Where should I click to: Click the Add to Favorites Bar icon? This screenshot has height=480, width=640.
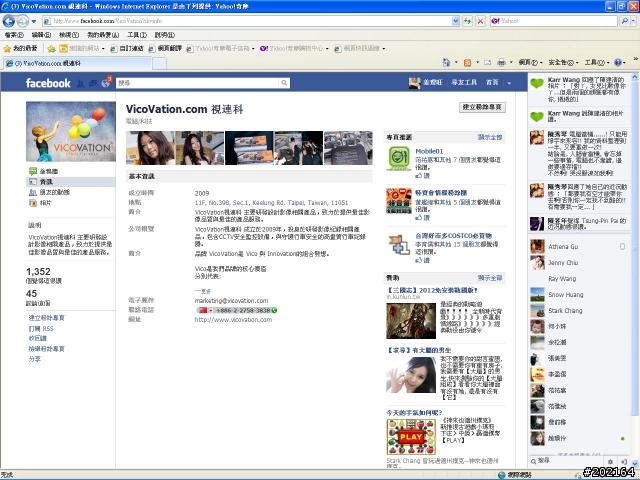(x=51, y=49)
